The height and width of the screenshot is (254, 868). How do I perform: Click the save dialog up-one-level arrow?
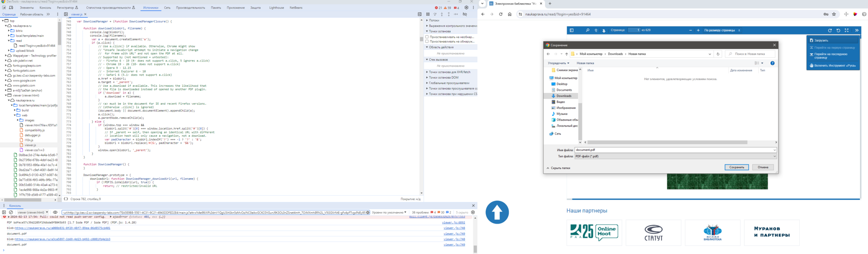(566, 54)
